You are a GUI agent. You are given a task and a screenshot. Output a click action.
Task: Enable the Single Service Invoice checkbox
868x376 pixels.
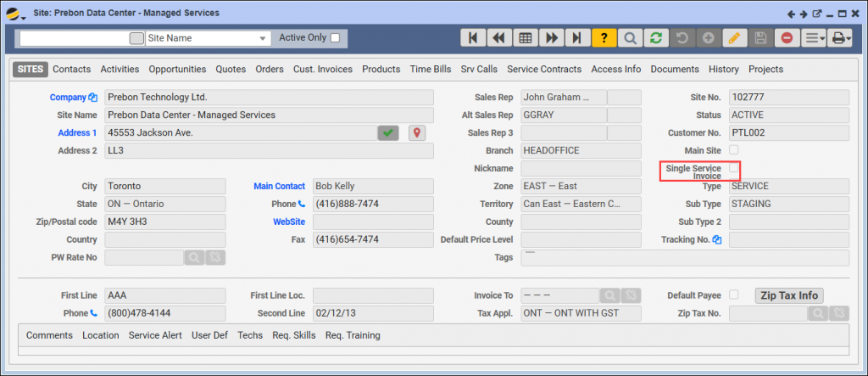coord(734,168)
